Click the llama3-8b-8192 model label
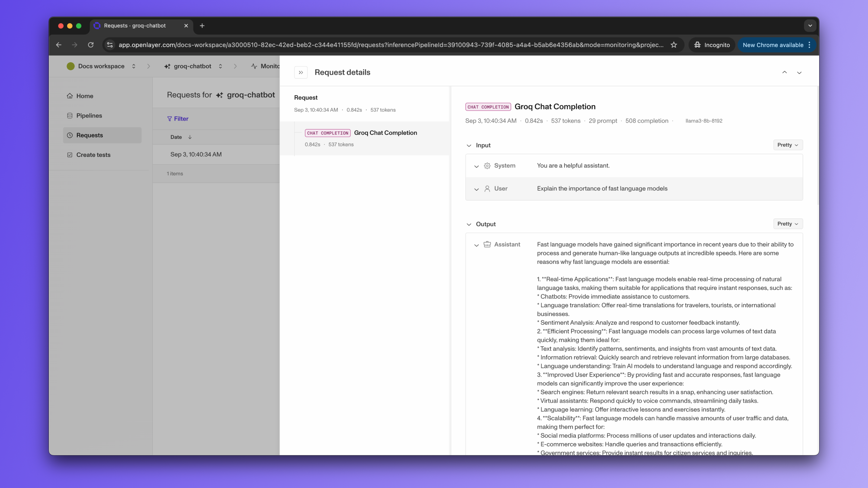 tap(703, 121)
